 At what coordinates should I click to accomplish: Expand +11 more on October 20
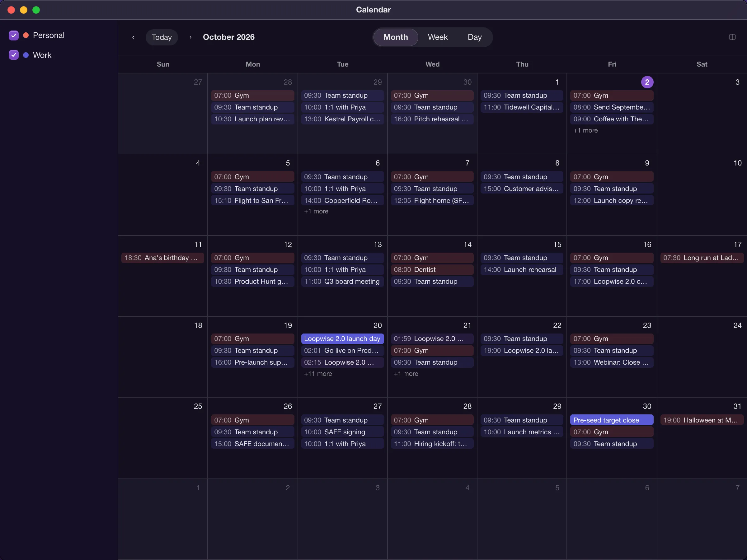[x=318, y=374]
